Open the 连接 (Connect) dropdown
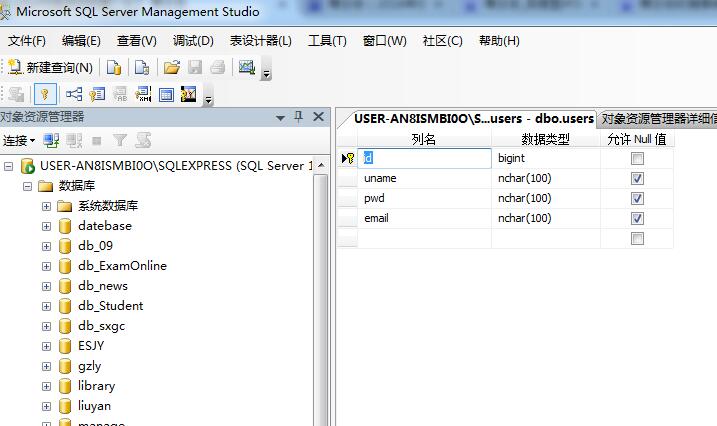The height and width of the screenshot is (426, 717). pyautogui.click(x=19, y=141)
